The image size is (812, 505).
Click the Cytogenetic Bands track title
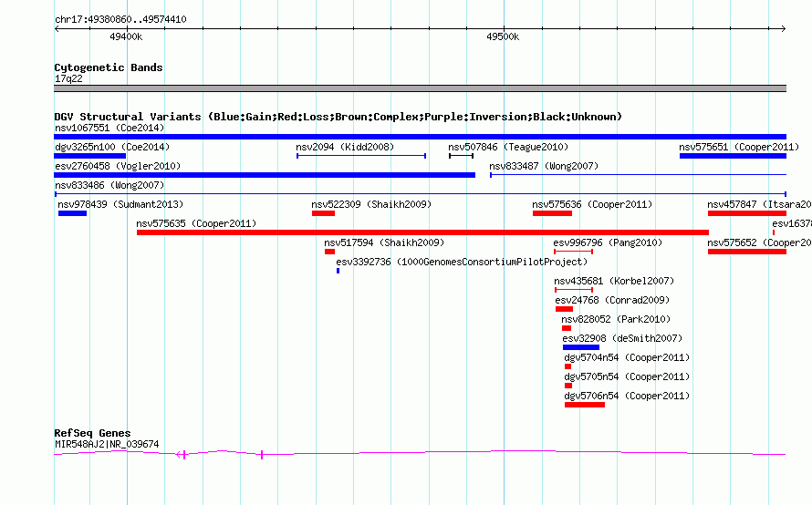[109, 67]
